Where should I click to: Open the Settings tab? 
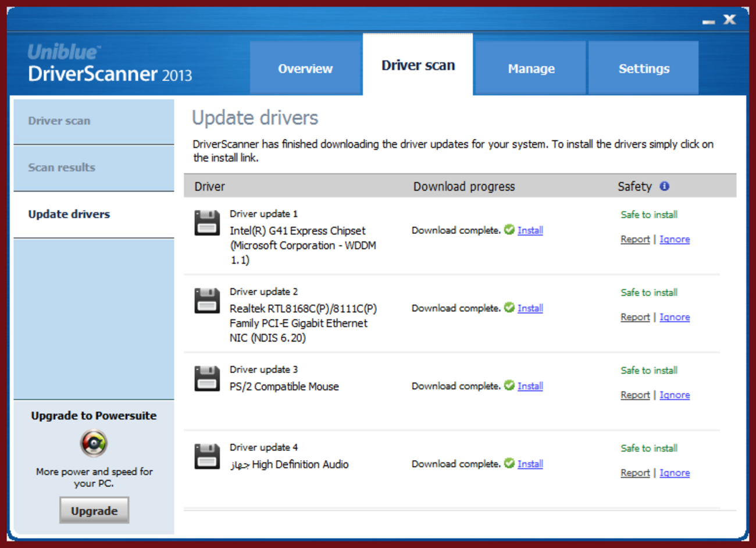pyautogui.click(x=644, y=68)
